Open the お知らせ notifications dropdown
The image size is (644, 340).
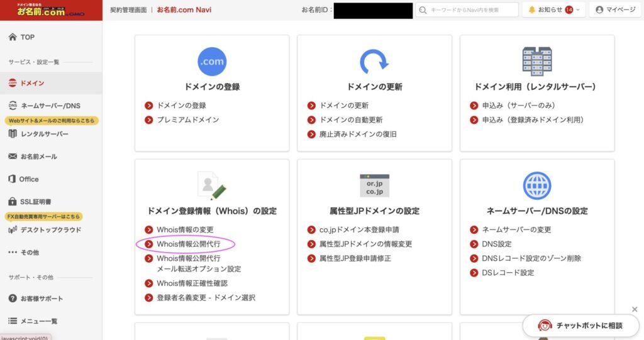(x=554, y=10)
